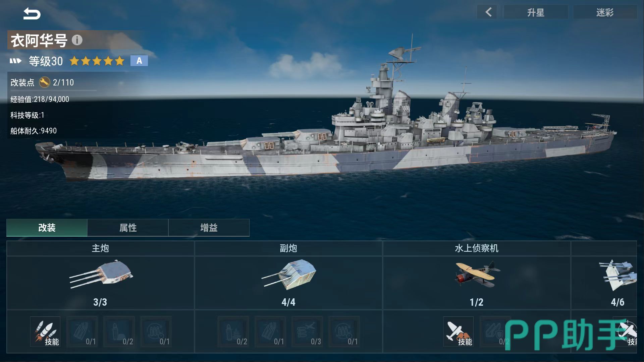644x362 pixels.
Task: Select the 副炮 secondary gun turret
Action: (x=289, y=274)
